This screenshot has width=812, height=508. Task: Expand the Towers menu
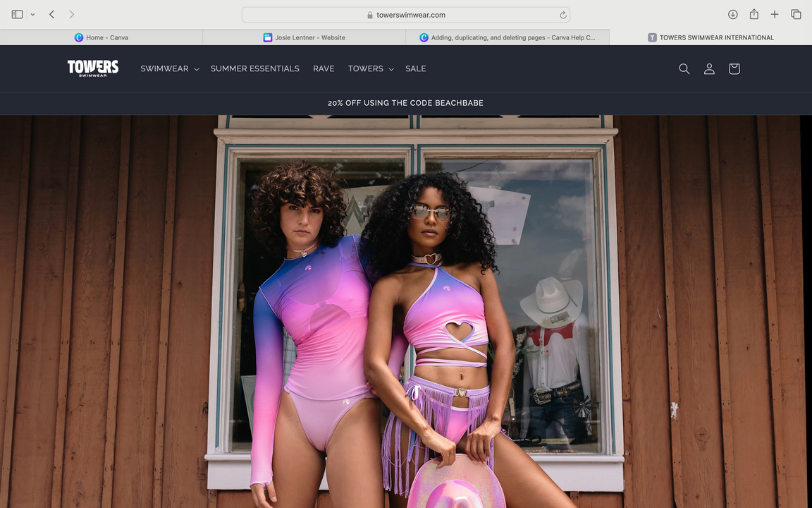pos(371,68)
